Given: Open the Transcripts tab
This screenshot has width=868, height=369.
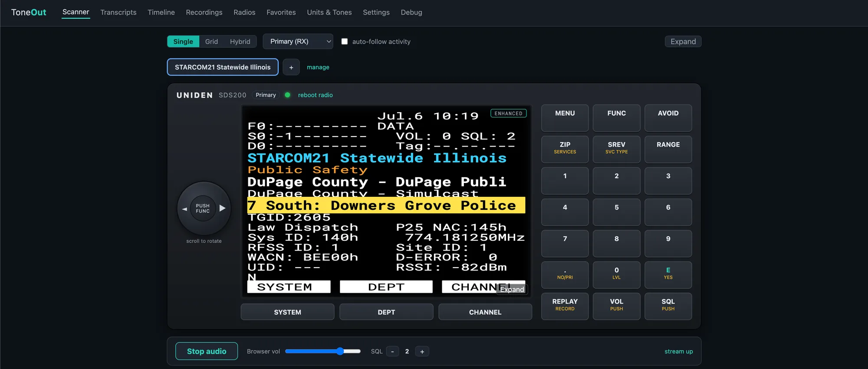Looking at the screenshot, I should click(x=118, y=13).
